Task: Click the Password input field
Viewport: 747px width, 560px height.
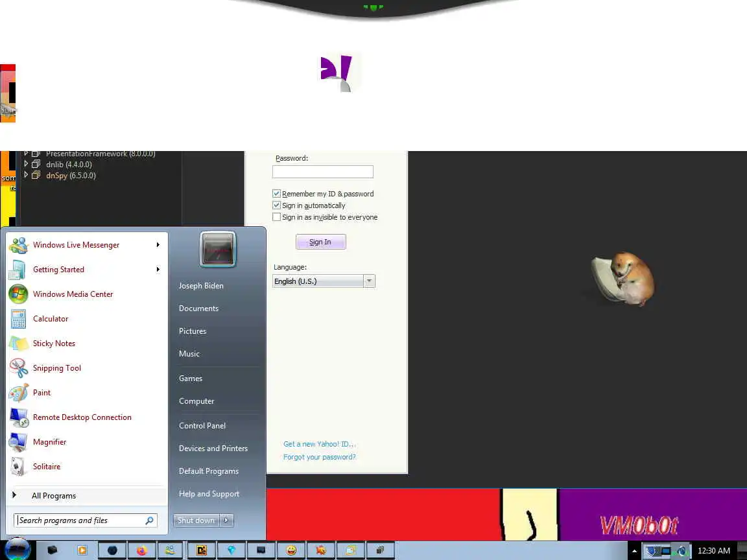Action: pyautogui.click(x=322, y=172)
